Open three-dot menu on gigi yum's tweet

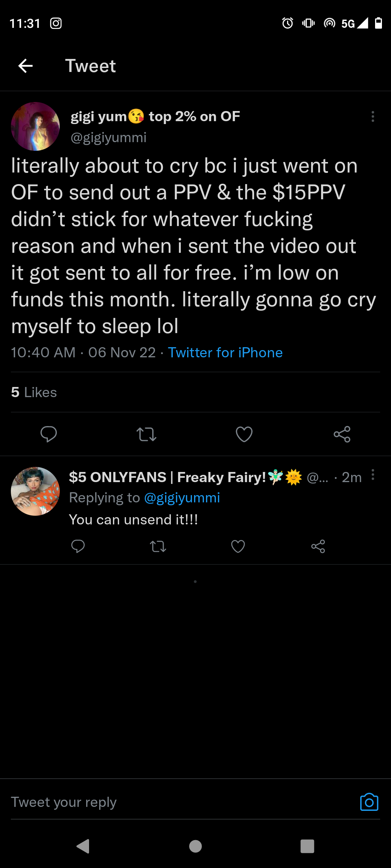[x=373, y=116]
